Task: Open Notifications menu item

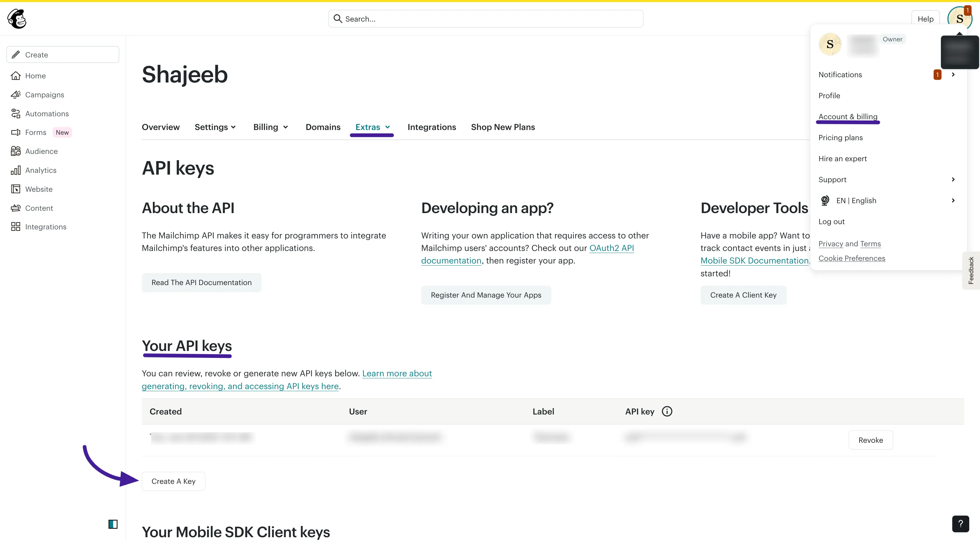Action: click(x=840, y=75)
